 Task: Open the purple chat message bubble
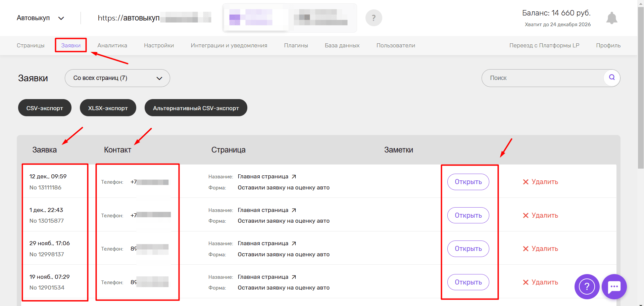coord(614,287)
